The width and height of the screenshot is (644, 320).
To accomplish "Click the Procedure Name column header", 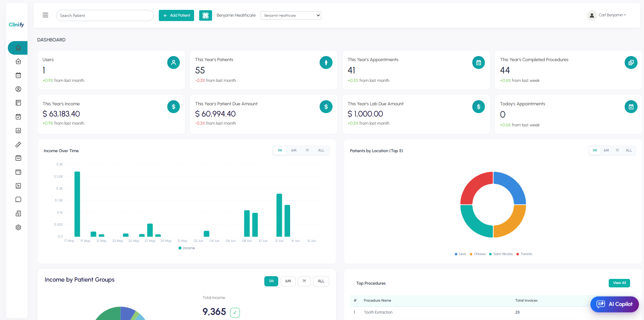I will coord(377,300).
